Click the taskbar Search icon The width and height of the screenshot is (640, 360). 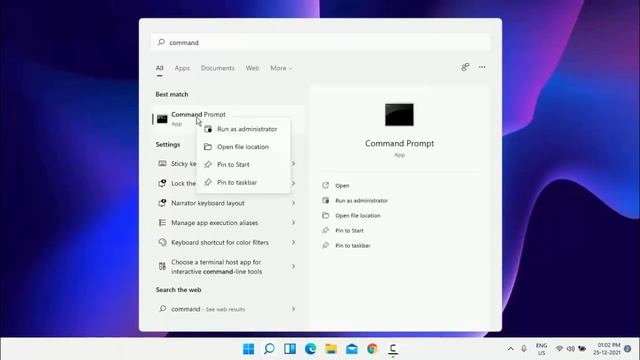pyautogui.click(x=269, y=349)
